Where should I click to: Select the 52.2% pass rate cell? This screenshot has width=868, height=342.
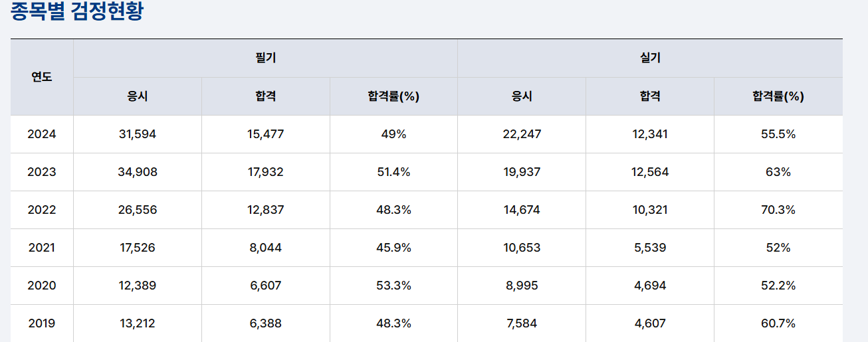778,286
